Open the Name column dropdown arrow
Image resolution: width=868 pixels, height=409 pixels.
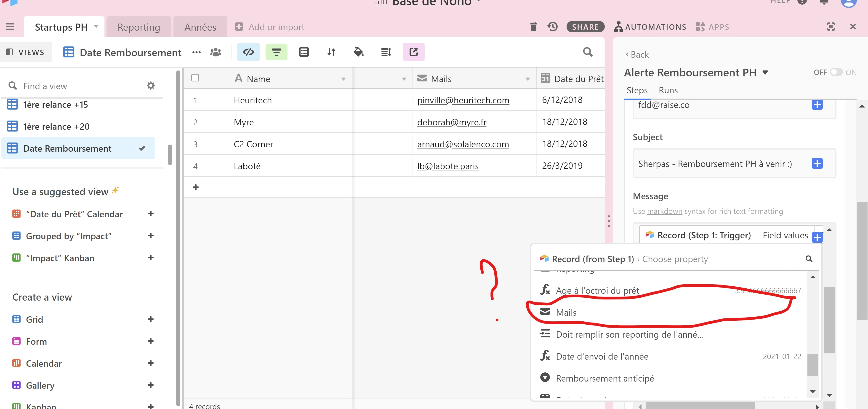(x=343, y=79)
